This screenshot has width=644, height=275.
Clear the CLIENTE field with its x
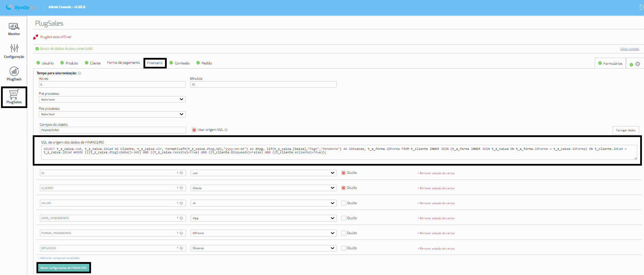[x=178, y=188]
